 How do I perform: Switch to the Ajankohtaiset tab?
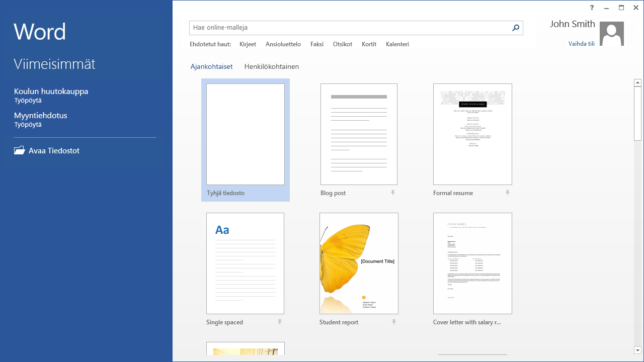211,66
